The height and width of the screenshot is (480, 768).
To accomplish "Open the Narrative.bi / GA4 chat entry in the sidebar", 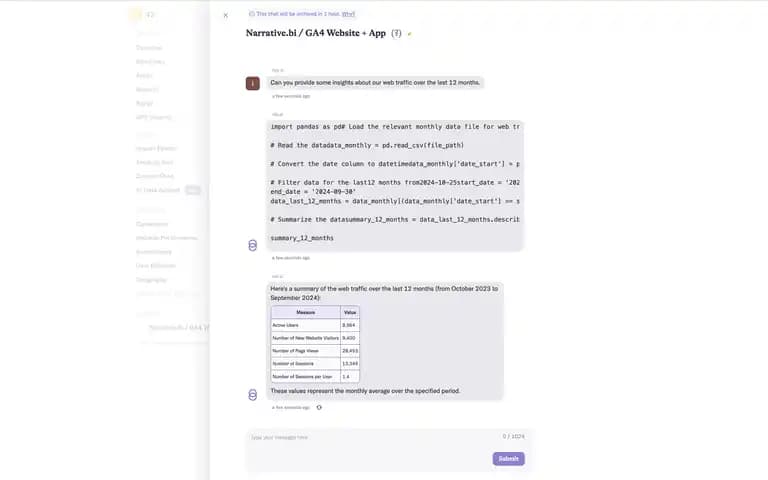I will 179,327.
